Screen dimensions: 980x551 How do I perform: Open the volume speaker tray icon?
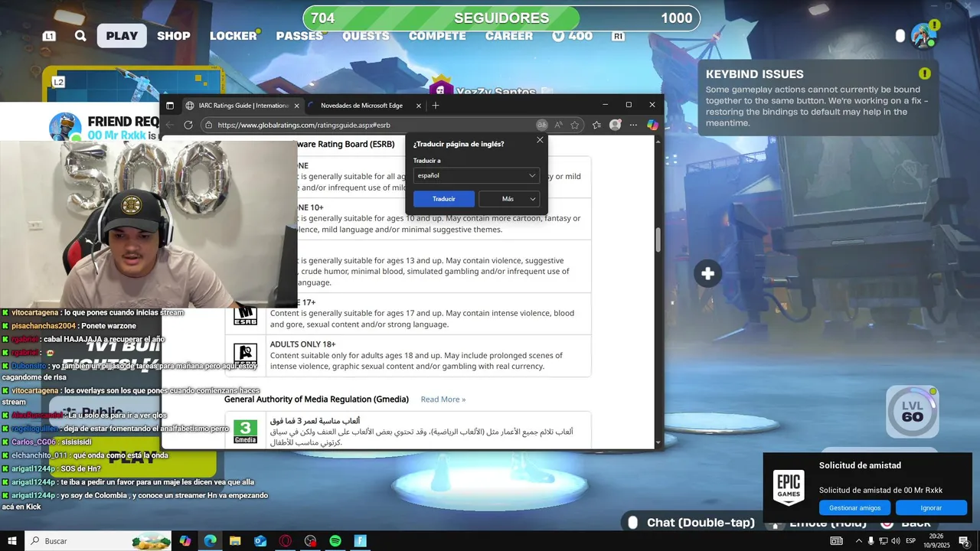[895, 541]
